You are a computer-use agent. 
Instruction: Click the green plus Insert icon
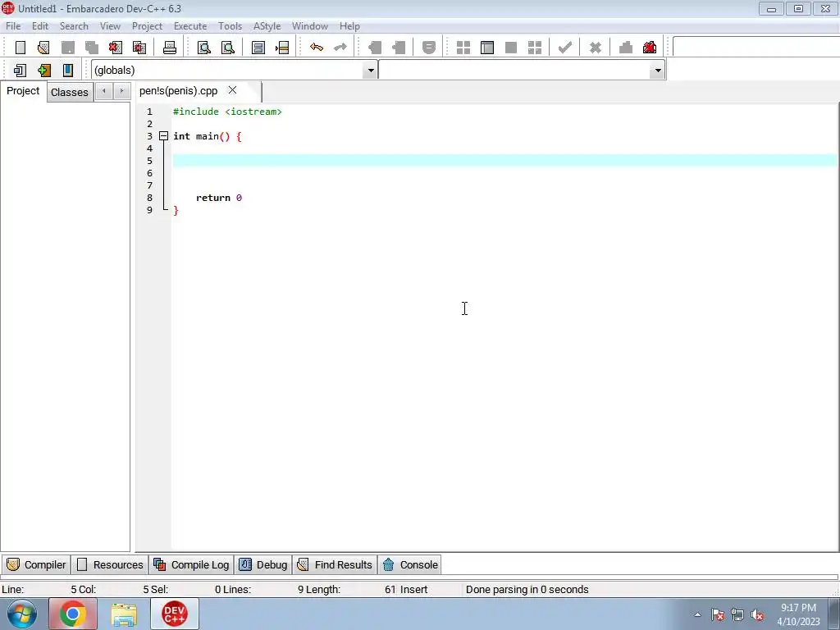tap(44, 71)
